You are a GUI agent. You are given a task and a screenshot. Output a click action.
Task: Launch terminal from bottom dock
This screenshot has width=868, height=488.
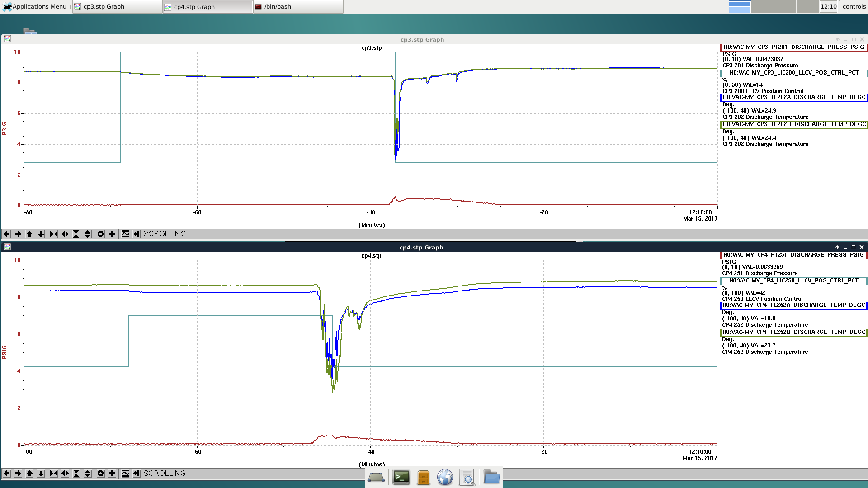[x=401, y=477]
